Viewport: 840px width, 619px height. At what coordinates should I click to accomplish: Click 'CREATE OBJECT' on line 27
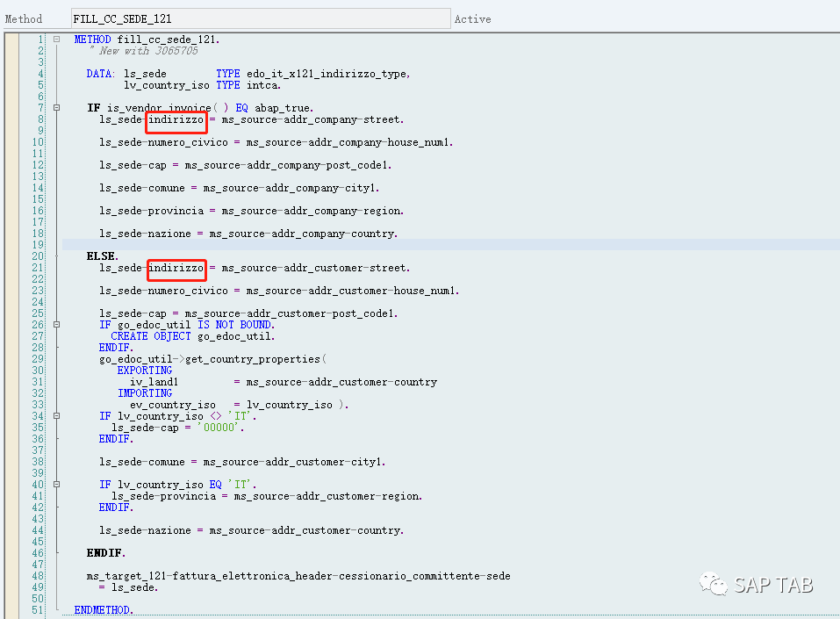[x=151, y=336]
